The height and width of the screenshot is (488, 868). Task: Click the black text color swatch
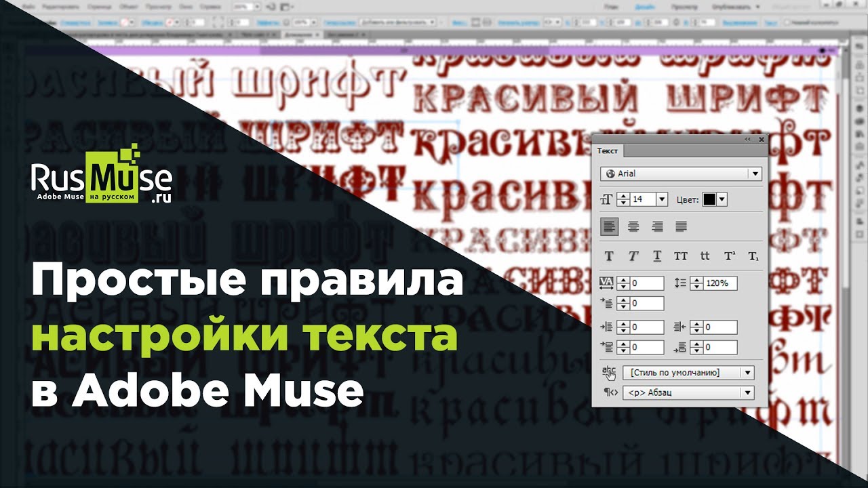709,199
